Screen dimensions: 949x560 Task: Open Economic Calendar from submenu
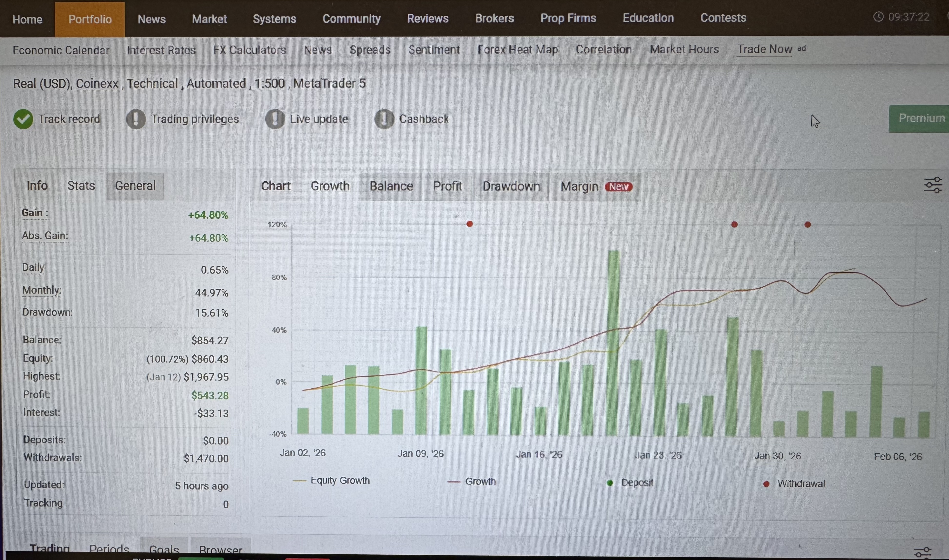61,50
